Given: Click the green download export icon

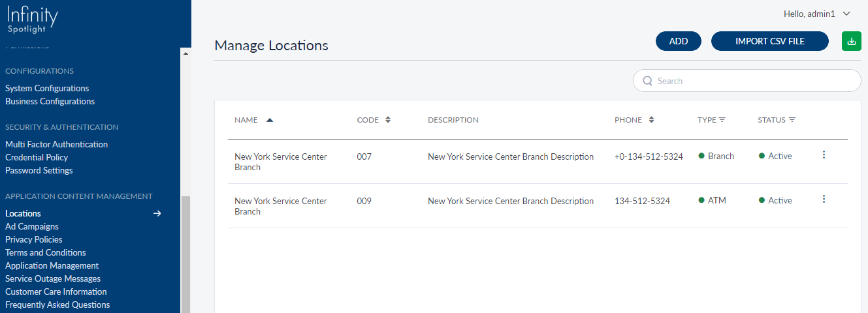Looking at the screenshot, I should pyautogui.click(x=851, y=41).
